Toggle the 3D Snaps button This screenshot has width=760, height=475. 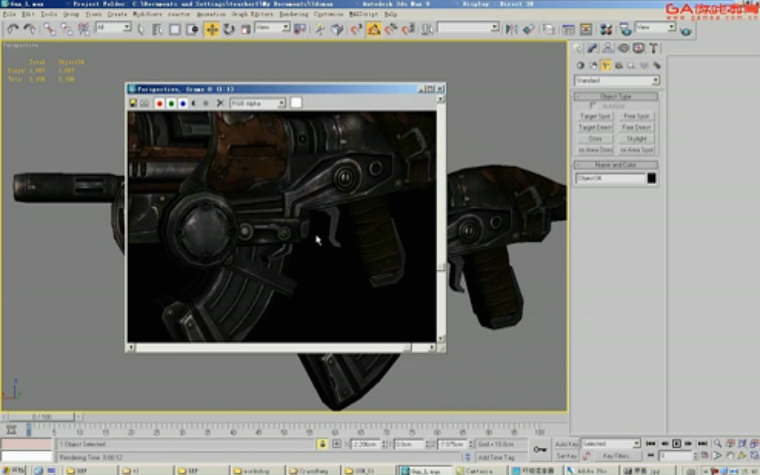click(x=356, y=29)
